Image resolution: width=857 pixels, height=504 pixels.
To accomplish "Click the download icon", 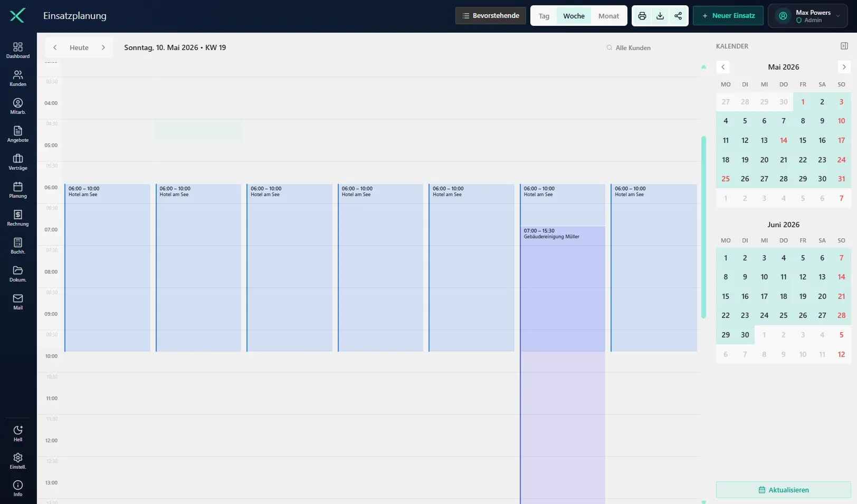I will [660, 16].
